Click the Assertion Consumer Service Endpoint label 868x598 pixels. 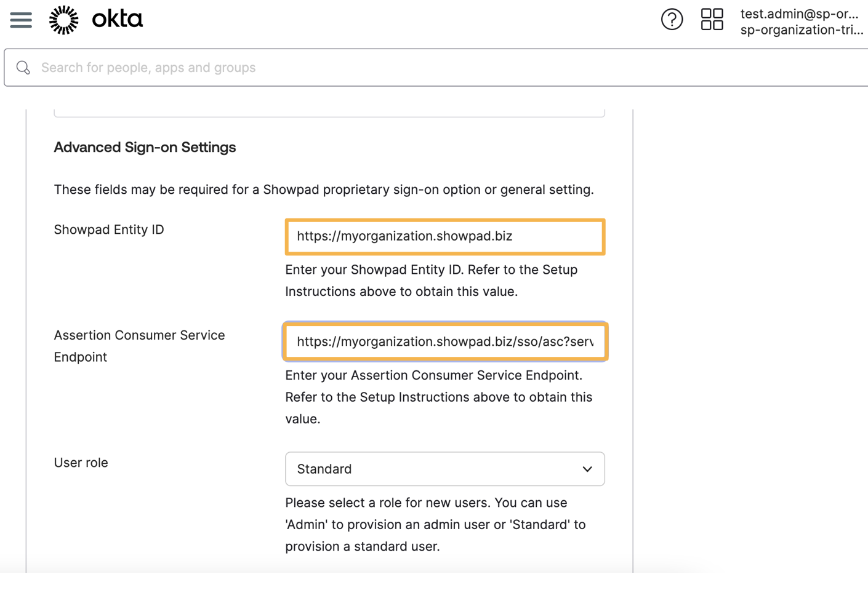click(x=139, y=346)
